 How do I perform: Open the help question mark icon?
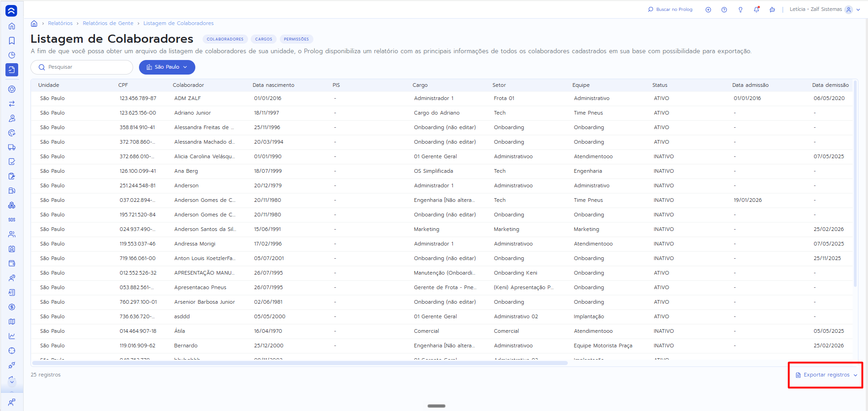[724, 10]
